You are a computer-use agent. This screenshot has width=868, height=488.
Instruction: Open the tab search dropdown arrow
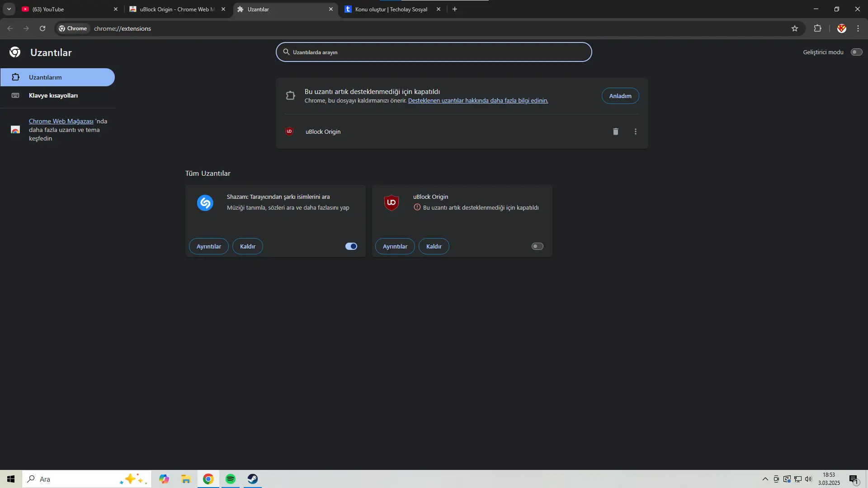tap(9, 9)
